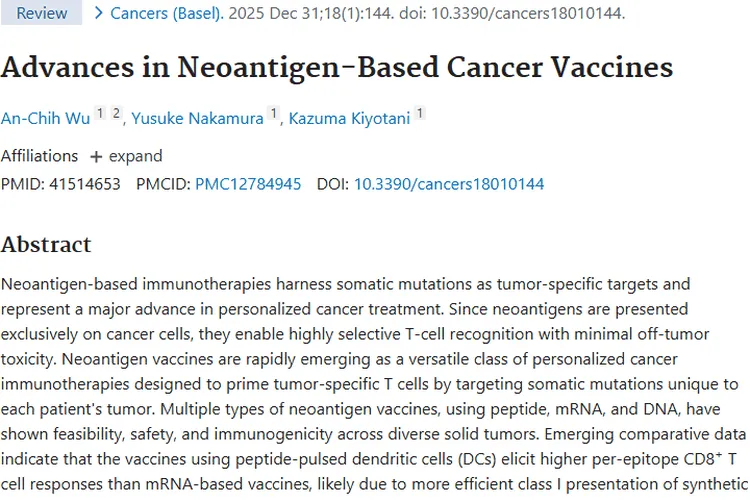Viewport: 750px width, 500px height.
Task: Click the Affiliations label
Action: click(39, 156)
